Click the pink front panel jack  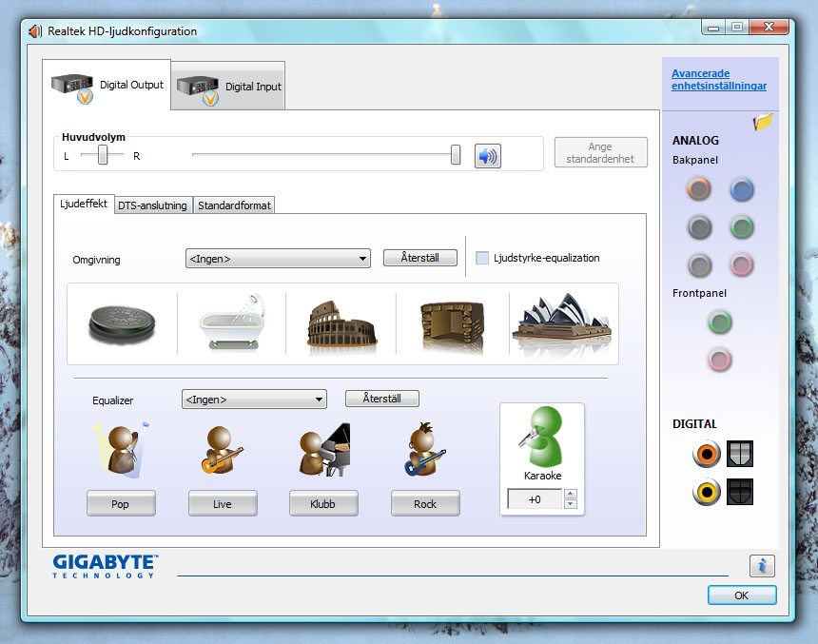[720, 360]
